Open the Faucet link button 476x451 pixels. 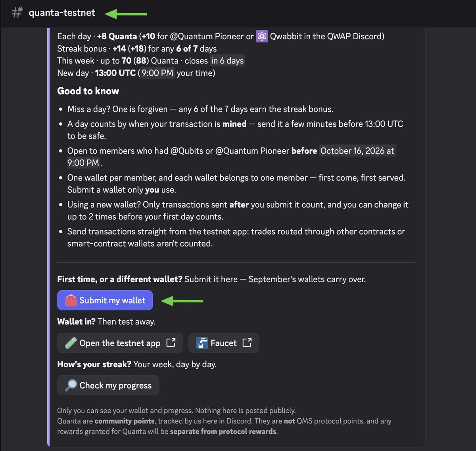pyautogui.click(x=224, y=343)
